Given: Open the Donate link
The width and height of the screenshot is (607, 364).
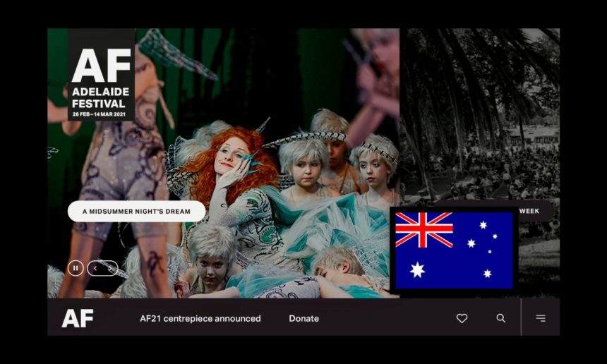Looking at the screenshot, I should coord(304,318).
